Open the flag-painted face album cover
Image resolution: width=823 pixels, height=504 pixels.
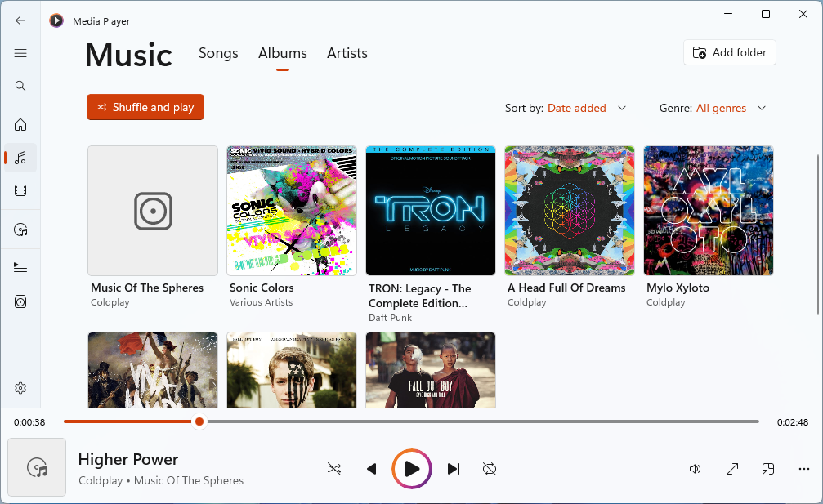(292, 370)
